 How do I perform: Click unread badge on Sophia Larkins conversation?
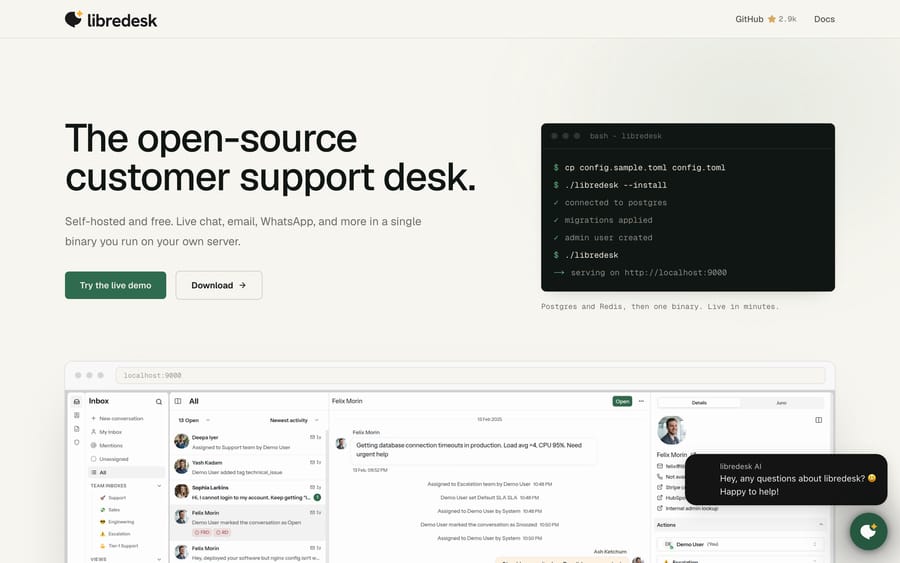pos(317,497)
